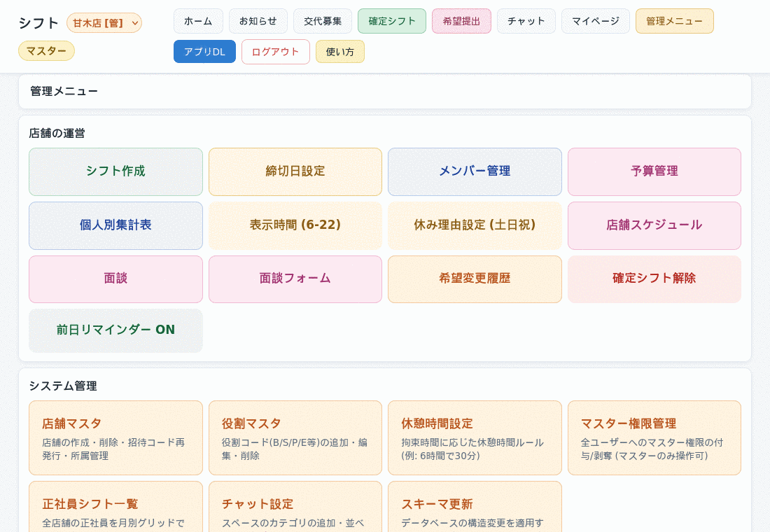Open the 個人別集計表 tile
Viewport: 770px width, 532px height.
click(x=116, y=225)
